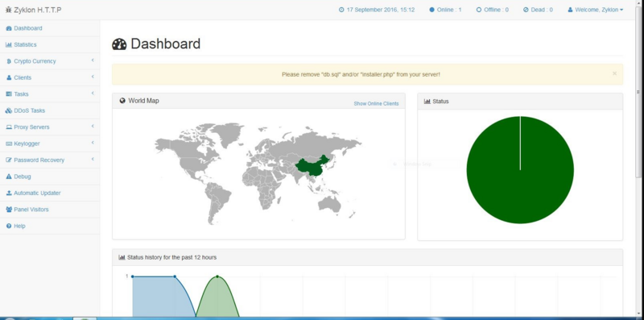Click the Offline status hollow circle icon
The height and width of the screenshot is (320, 644).
tap(478, 10)
